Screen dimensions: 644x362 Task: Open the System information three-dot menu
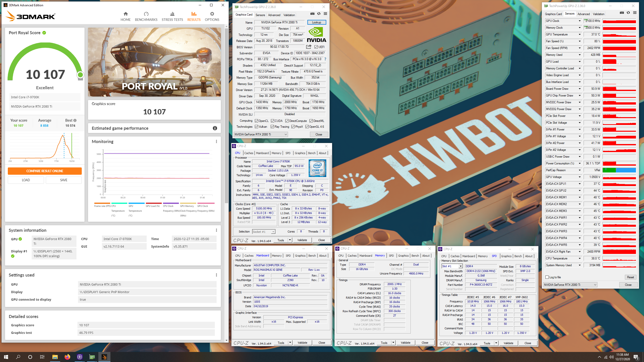(x=216, y=230)
